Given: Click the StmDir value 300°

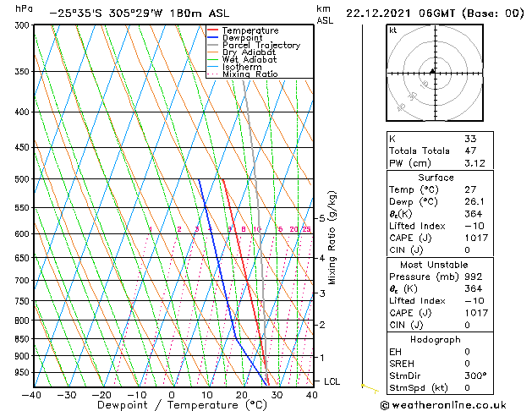Looking at the screenshot, I should click(475, 375).
